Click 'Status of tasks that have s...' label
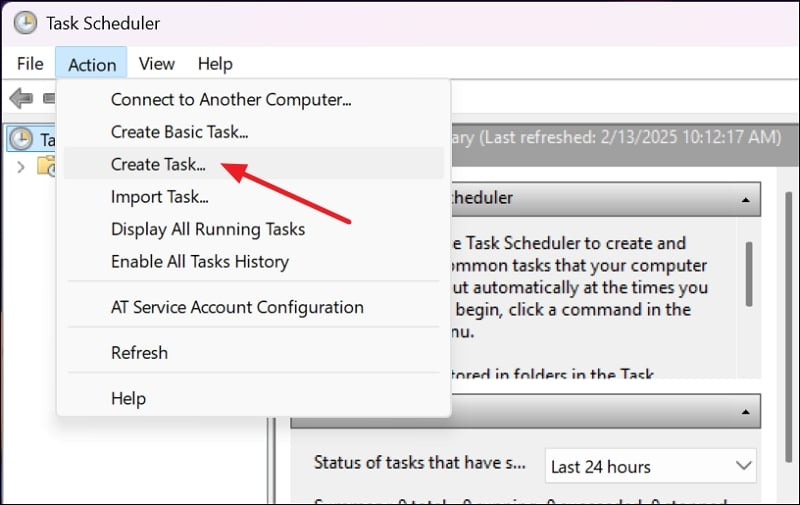This screenshot has width=800, height=505. [x=419, y=462]
